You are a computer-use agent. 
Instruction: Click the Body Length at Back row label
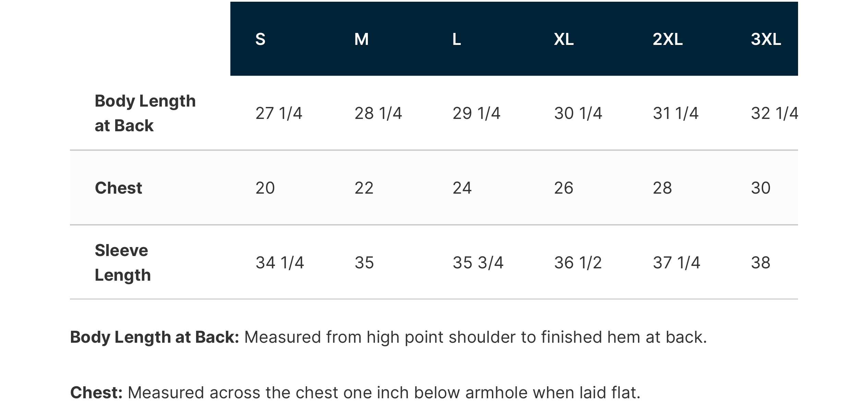click(145, 113)
